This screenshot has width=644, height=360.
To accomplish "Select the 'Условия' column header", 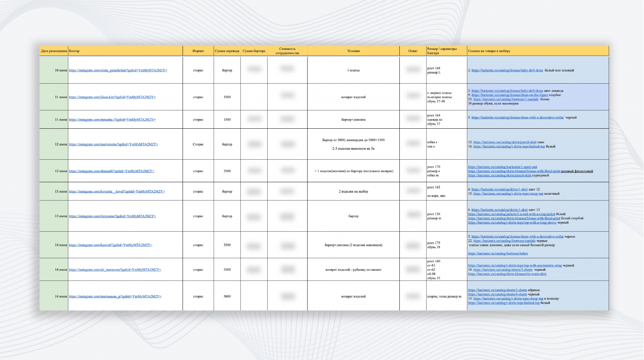I will [353, 51].
